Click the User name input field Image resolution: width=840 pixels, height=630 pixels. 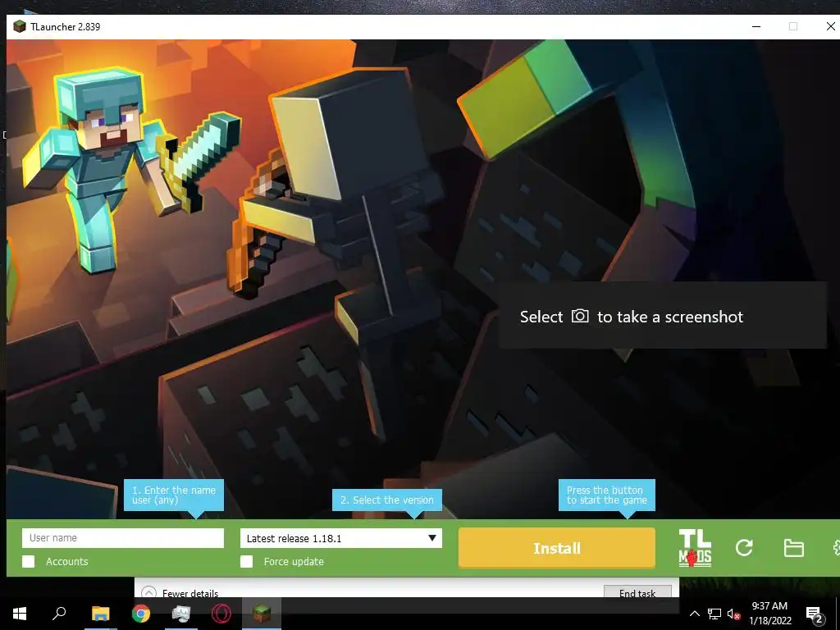123,538
